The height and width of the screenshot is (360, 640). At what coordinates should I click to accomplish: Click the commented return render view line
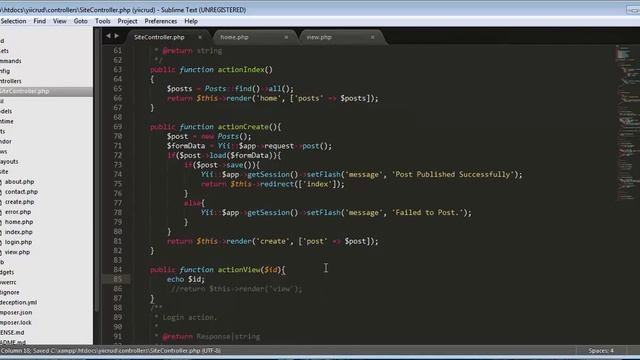[237, 289]
